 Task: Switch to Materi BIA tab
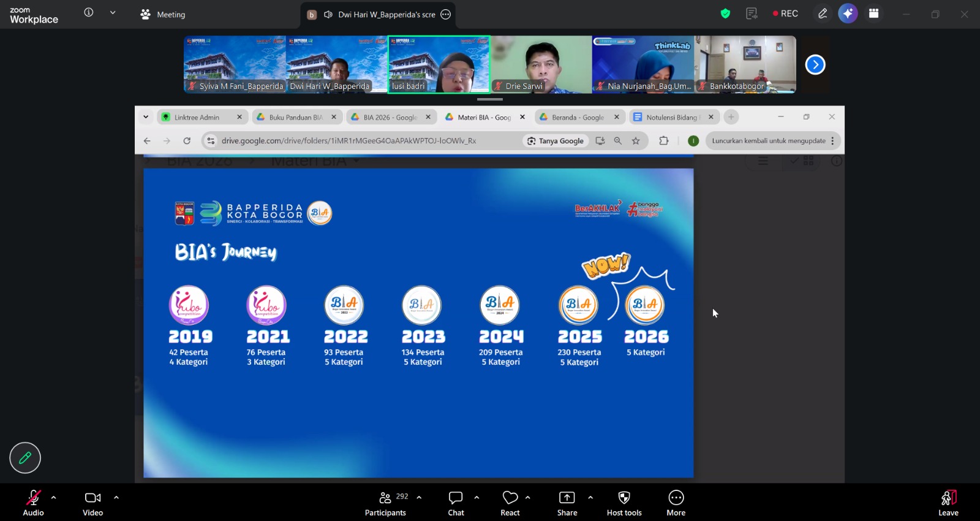pyautogui.click(x=486, y=117)
